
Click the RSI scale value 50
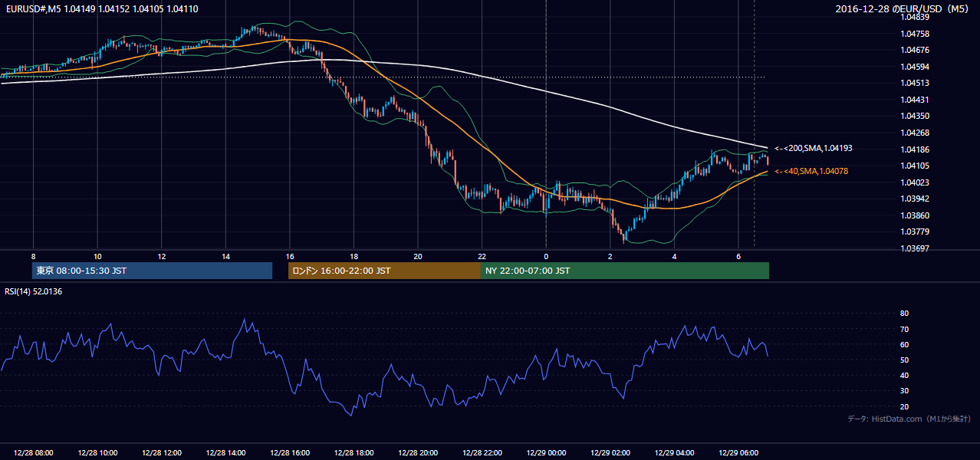tap(904, 360)
